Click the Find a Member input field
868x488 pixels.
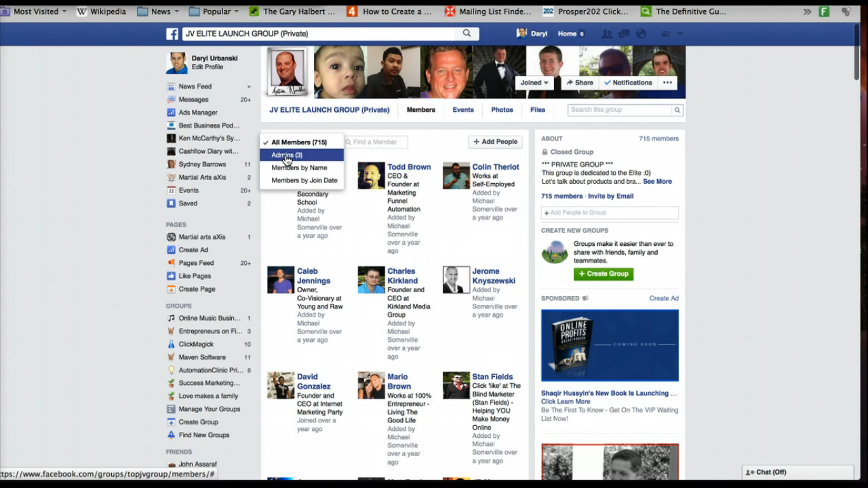(376, 142)
